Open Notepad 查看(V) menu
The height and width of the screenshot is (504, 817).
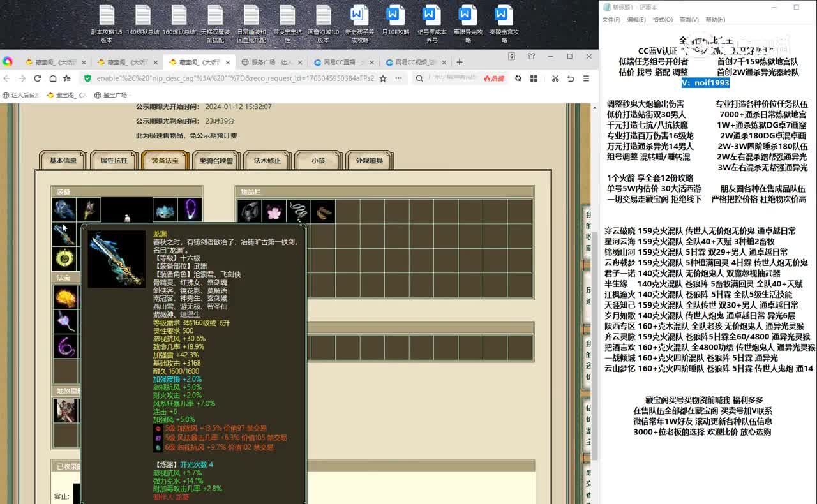[689, 20]
